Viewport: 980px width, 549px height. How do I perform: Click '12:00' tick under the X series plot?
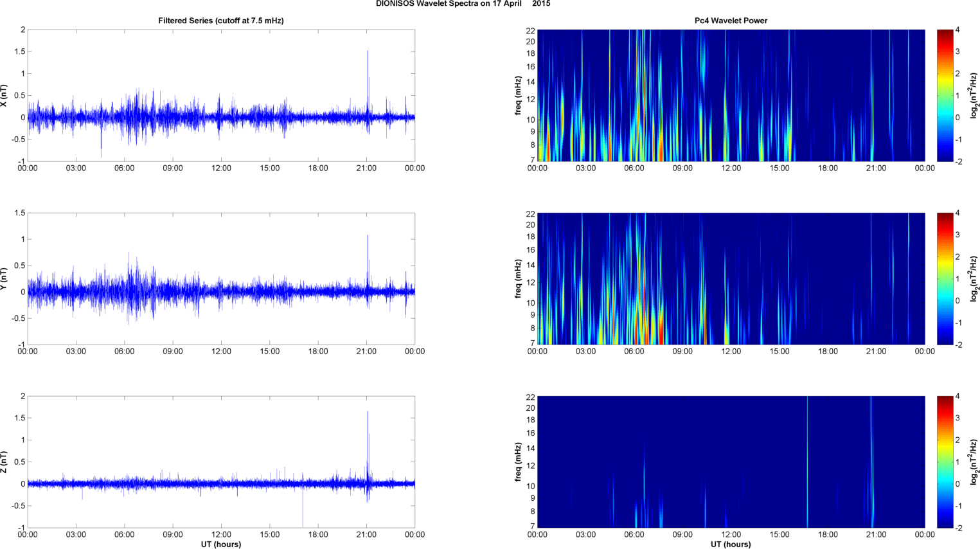[x=221, y=168]
